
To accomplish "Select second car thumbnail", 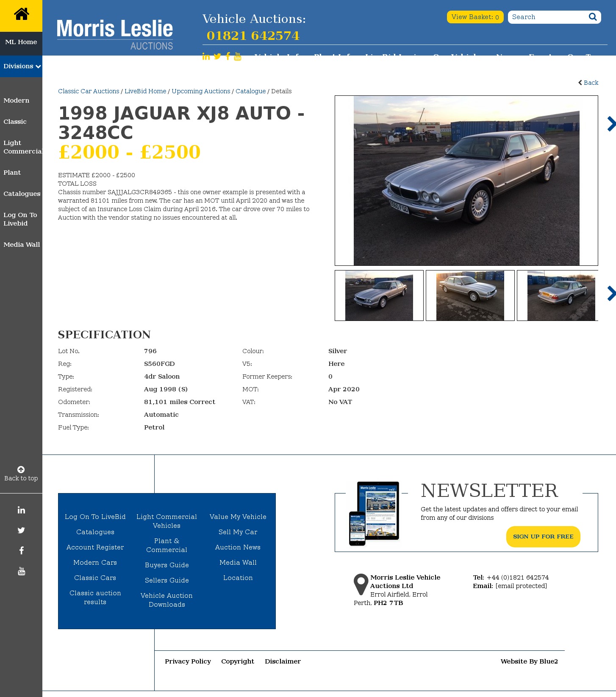I will 470,296.
